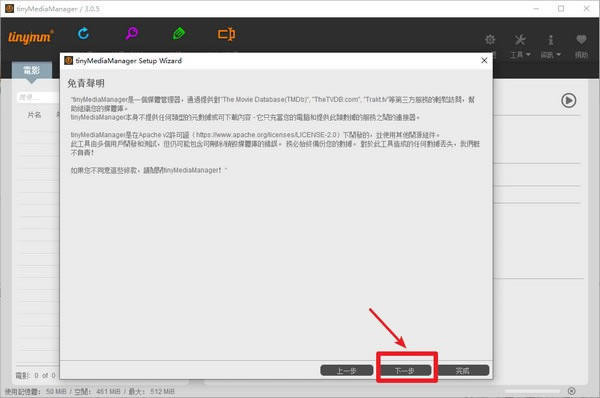Open the info dropdown menu
This screenshot has height=398, width=600.
pyautogui.click(x=550, y=46)
